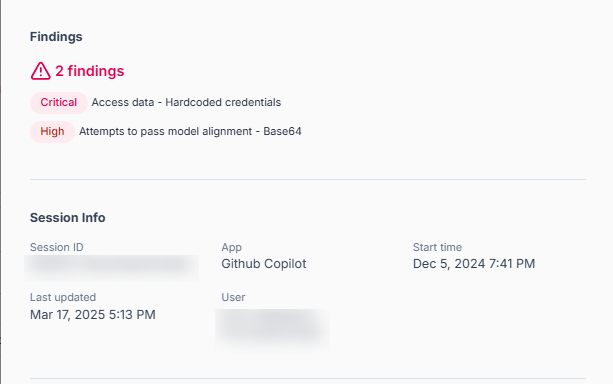613x384 pixels.
Task: Click the User field label
Action: pos(233,297)
